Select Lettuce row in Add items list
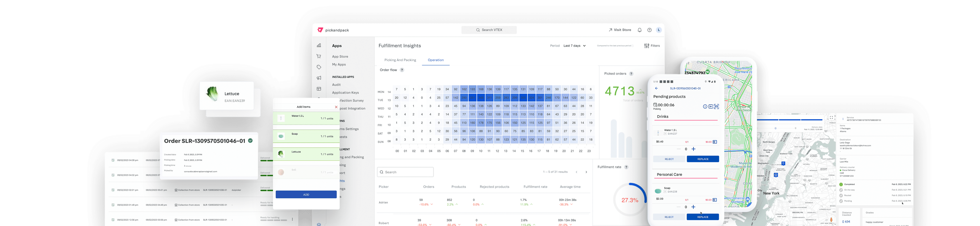Image resolution: width=980 pixels, height=226 pixels. coord(306,154)
